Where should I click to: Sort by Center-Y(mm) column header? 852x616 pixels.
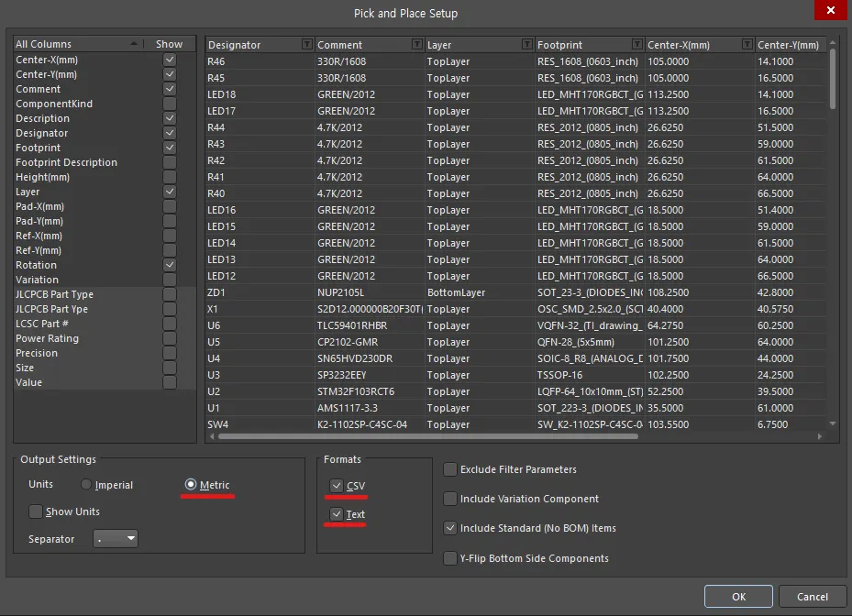788,45
